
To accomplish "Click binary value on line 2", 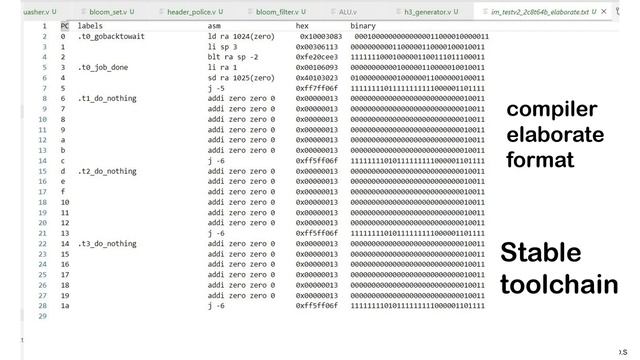I will [422, 36].
